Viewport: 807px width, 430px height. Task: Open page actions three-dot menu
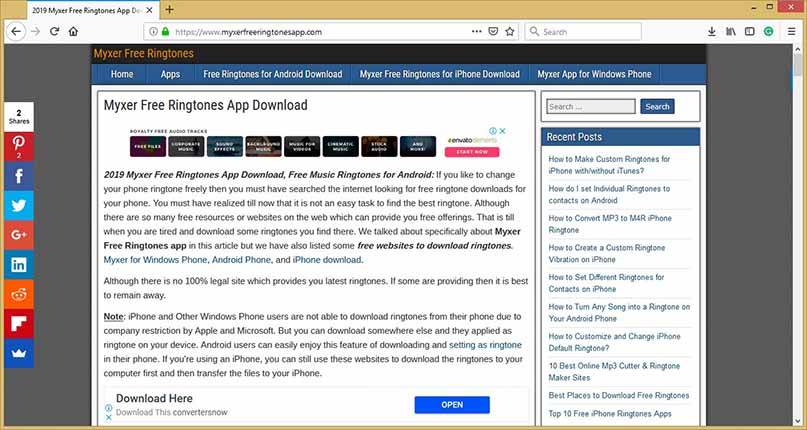(470, 31)
